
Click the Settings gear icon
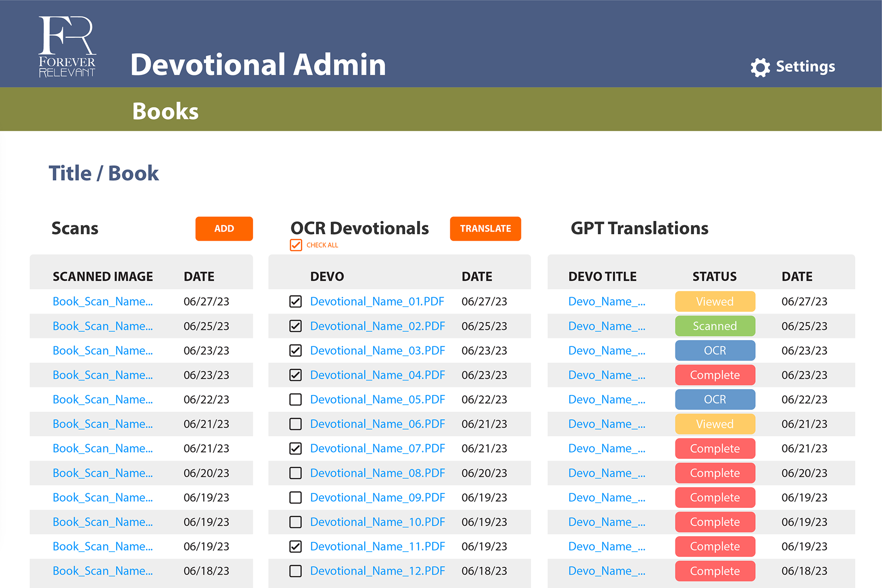pos(760,68)
